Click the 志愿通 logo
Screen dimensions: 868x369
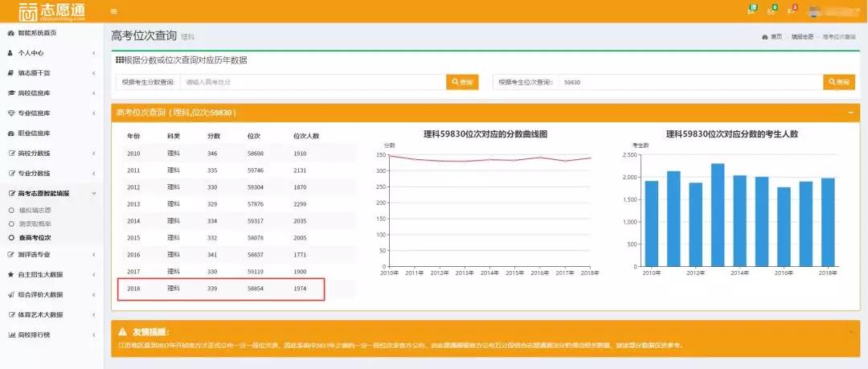pyautogui.click(x=51, y=11)
